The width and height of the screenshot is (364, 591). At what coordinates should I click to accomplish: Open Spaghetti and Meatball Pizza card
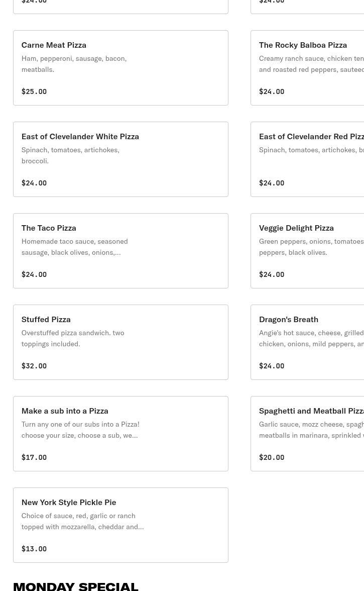pos(307,434)
